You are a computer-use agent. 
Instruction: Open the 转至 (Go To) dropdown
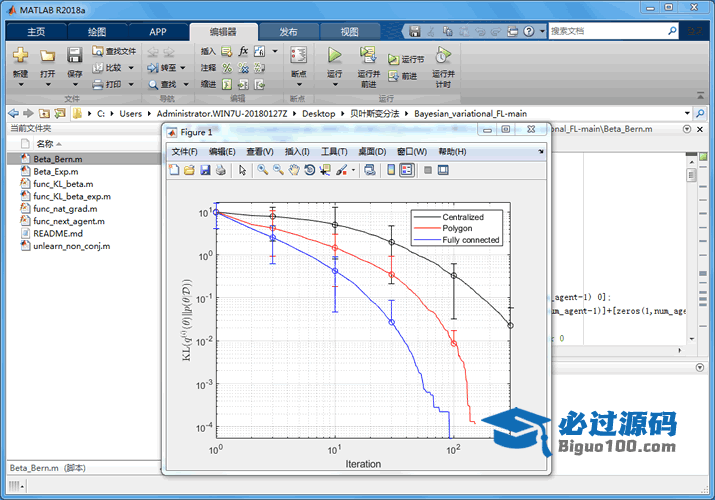click(183, 68)
